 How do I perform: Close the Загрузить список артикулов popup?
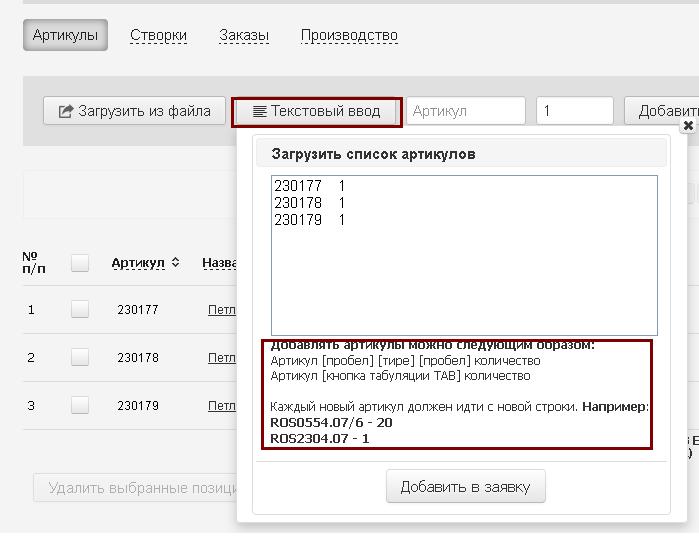[688, 126]
